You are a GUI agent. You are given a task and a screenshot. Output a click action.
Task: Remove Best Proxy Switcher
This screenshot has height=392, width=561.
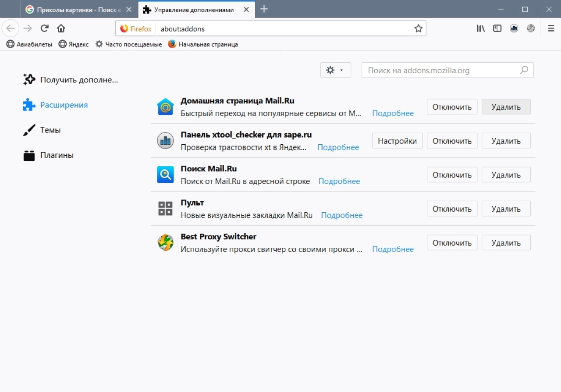tap(506, 242)
